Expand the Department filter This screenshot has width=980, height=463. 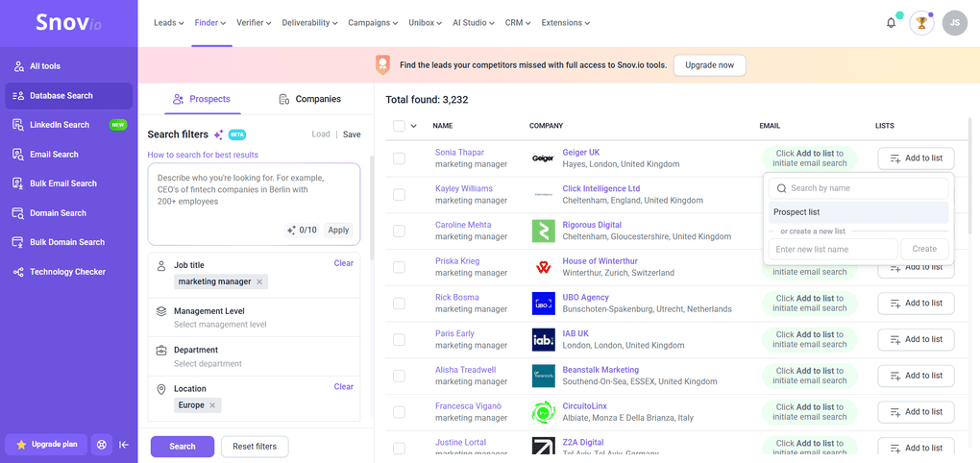pos(255,356)
